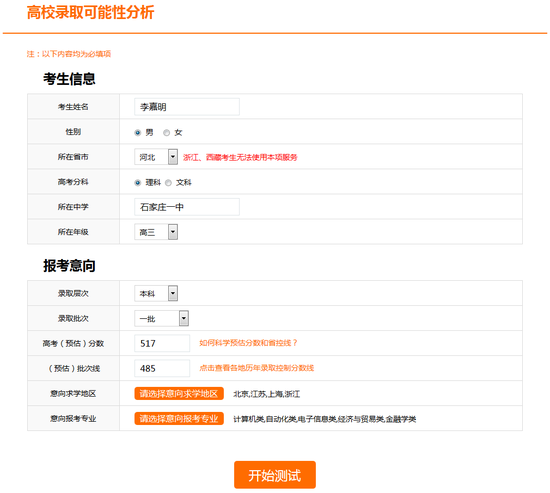Click the 注:以下内容均为必填项 note

pos(69,54)
